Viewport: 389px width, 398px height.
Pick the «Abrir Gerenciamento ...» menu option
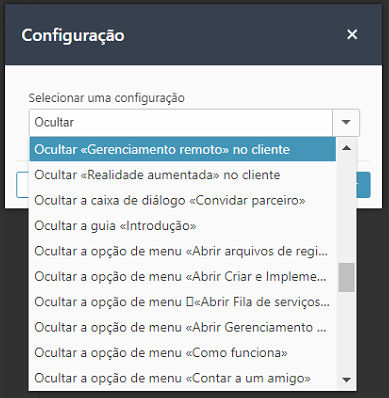(183, 327)
